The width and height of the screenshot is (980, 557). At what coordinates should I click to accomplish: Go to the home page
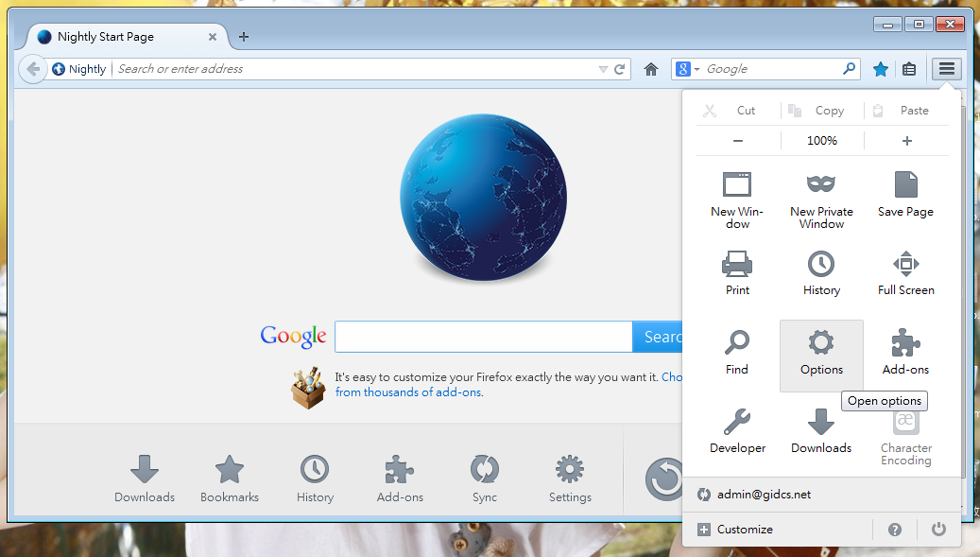pyautogui.click(x=650, y=69)
